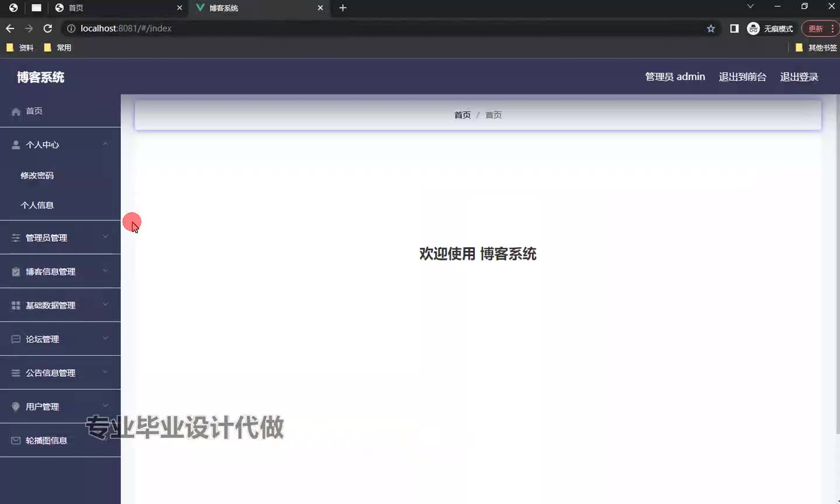Click the 欢迎使用 博客系统 heading
This screenshot has height=504, width=840.
478,254
